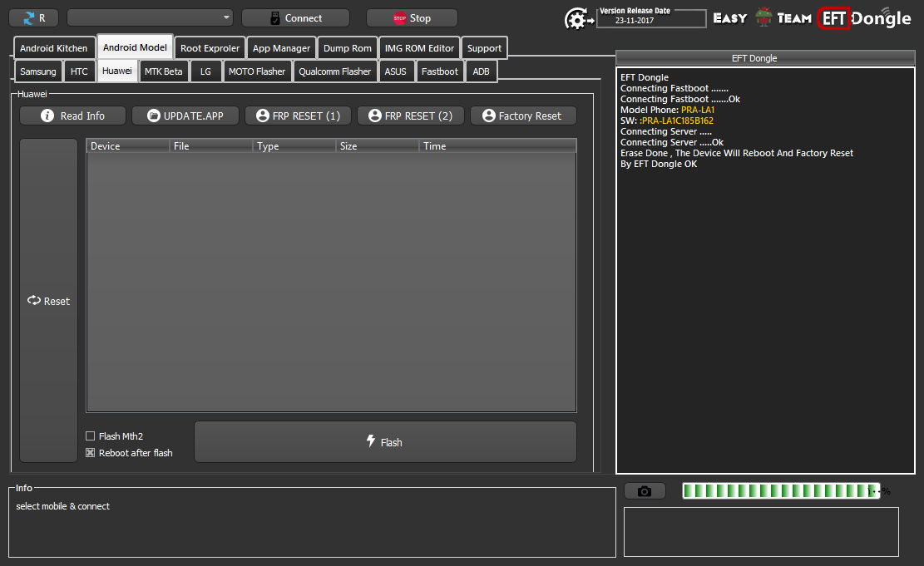Click the 'Erase Done' log line
Viewport: 924px width, 566px height.
[x=737, y=153]
